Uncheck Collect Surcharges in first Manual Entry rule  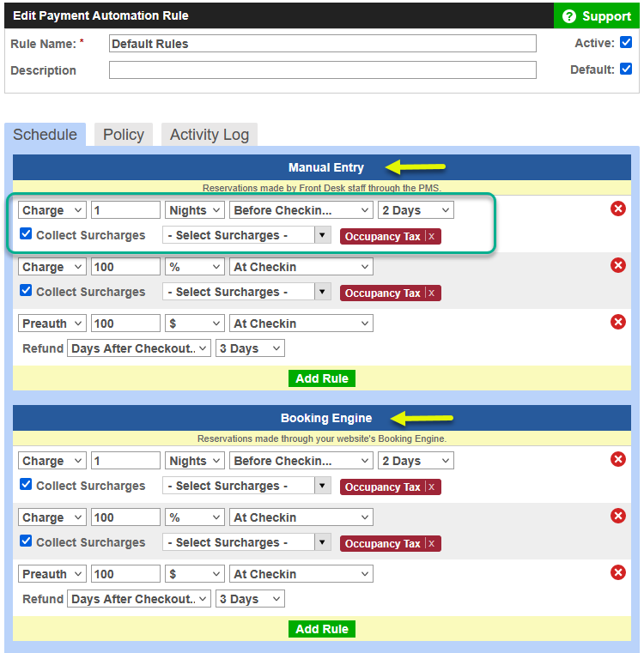tap(26, 234)
